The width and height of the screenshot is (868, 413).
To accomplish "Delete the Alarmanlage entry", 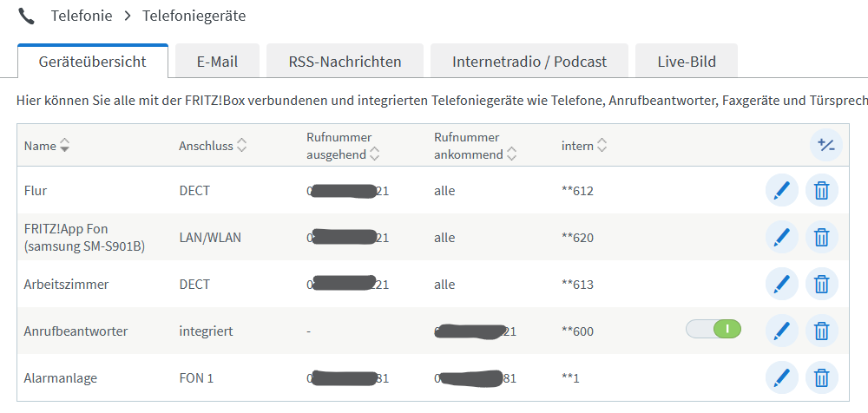I will [x=822, y=377].
